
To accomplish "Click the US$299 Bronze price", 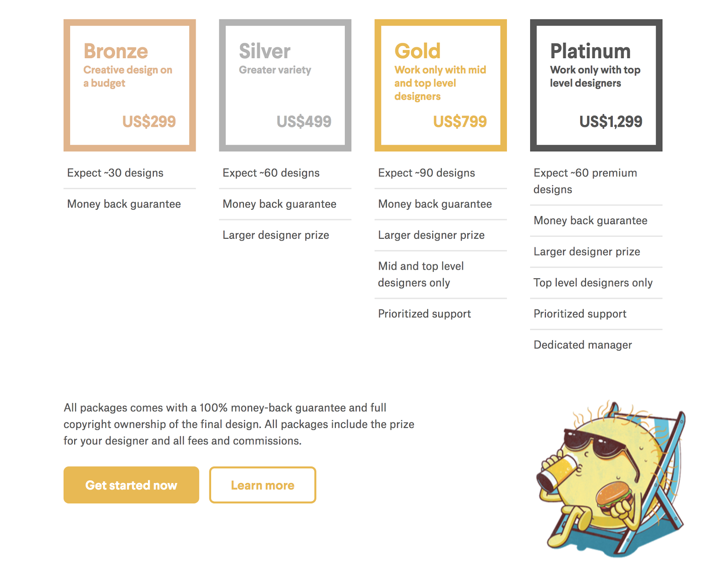I will pyautogui.click(x=149, y=121).
